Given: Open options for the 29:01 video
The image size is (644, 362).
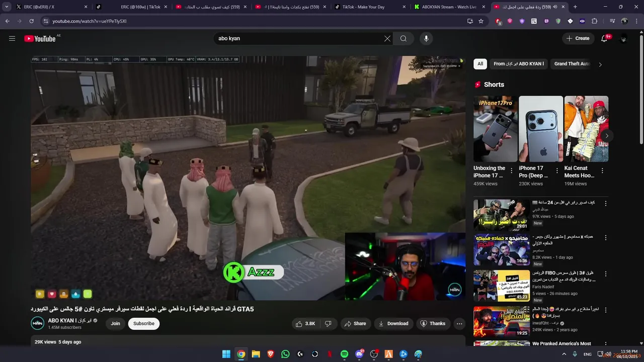Looking at the screenshot, I should [x=606, y=204].
